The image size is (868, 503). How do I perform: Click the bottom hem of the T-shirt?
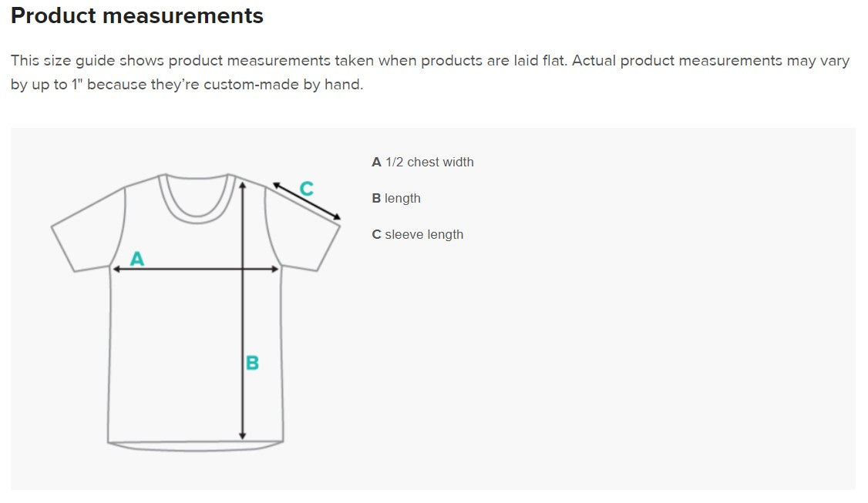196,445
